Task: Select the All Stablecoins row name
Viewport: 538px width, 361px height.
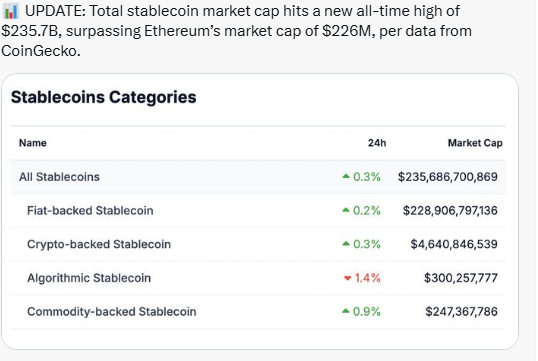Action: (x=59, y=177)
